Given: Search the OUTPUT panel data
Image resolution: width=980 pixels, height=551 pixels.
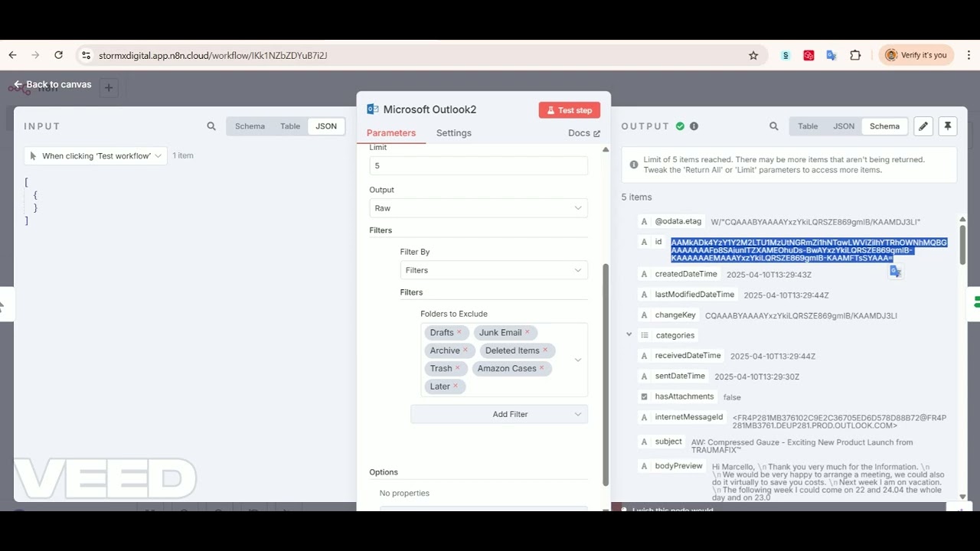Looking at the screenshot, I should [x=774, y=126].
